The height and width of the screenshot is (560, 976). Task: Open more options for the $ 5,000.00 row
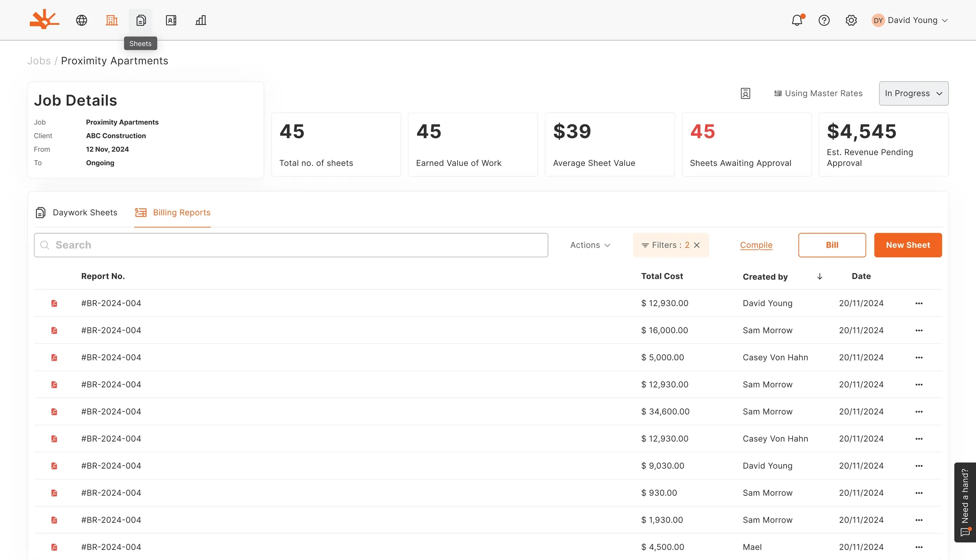pos(919,358)
